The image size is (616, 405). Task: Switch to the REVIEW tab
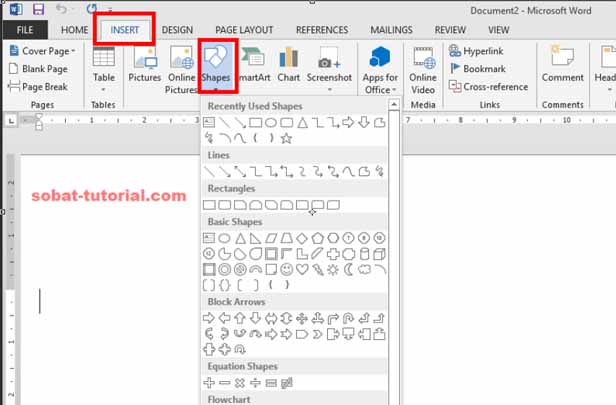pos(450,30)
